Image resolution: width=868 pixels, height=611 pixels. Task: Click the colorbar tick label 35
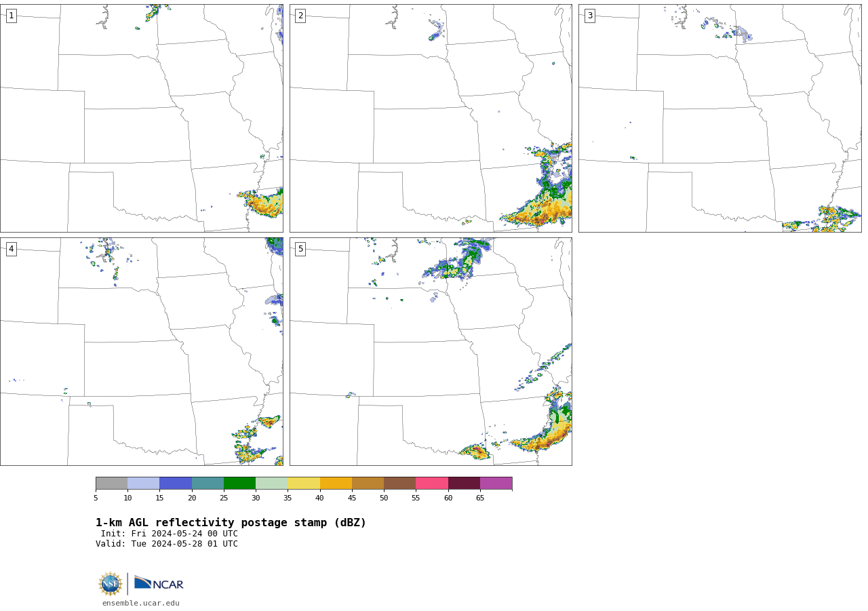[288, 498]
